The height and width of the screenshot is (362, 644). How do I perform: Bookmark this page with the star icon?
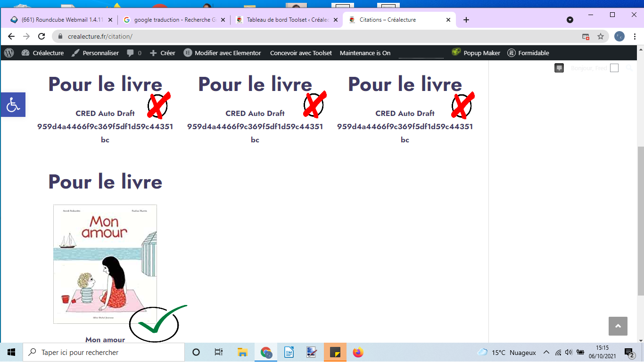click(601, 36)
